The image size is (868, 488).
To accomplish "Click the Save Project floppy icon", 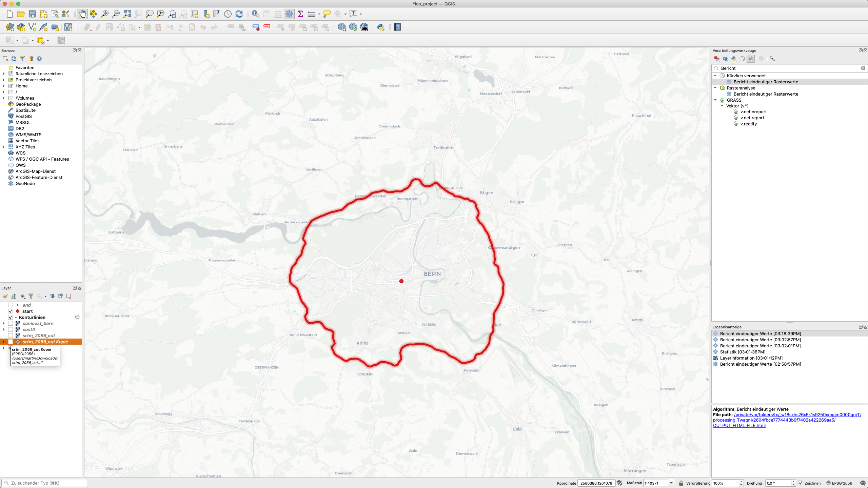I will pyautogui.click(x=32, y=14).
